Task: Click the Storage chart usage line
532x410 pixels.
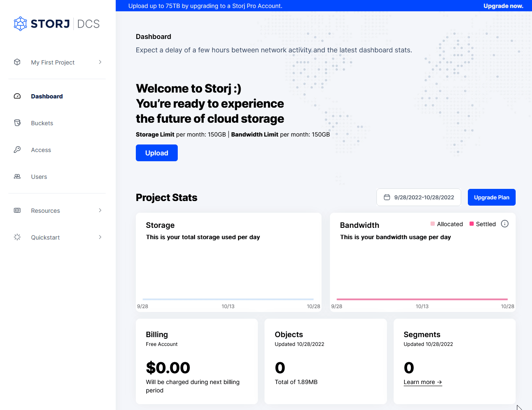Action: pos(228,299)
